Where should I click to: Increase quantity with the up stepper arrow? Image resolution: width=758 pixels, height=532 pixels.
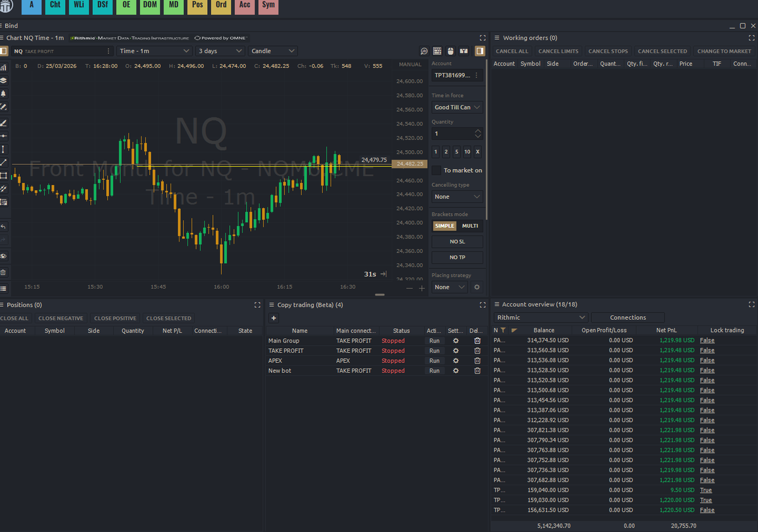[478, 131]
